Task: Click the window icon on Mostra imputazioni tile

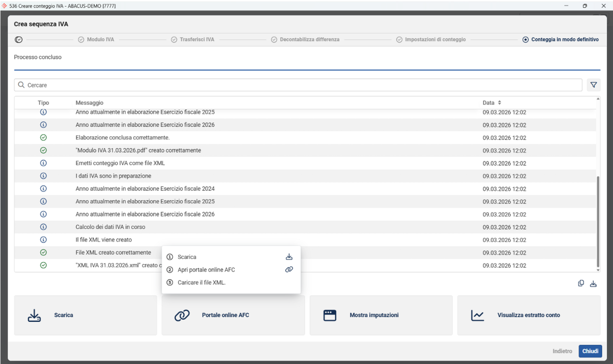Action: (x=330, y=315)
